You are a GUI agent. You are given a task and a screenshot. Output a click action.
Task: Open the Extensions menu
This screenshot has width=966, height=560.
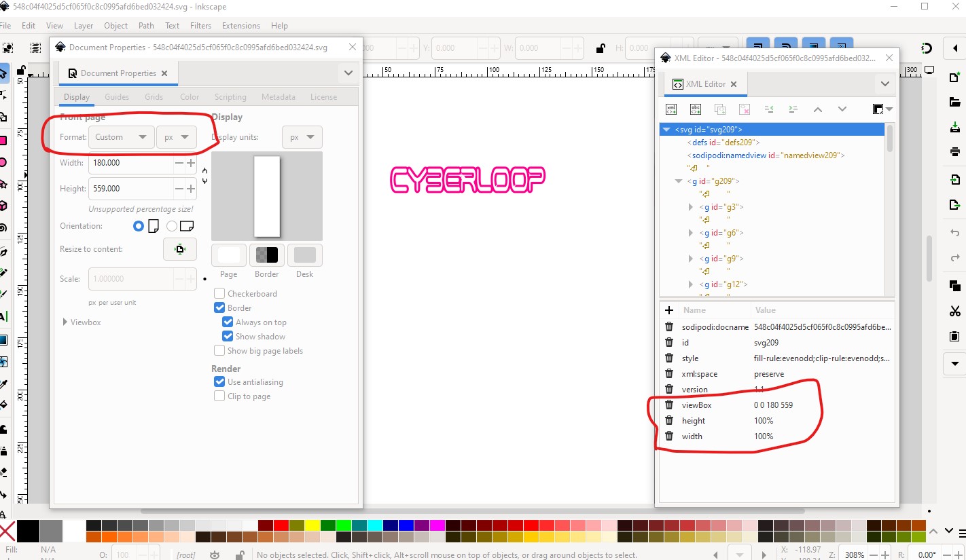241,26
